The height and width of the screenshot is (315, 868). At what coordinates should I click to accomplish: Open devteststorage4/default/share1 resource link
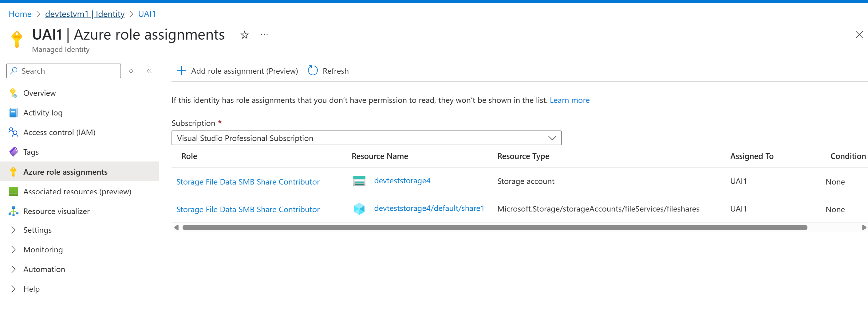coord(429,208)
